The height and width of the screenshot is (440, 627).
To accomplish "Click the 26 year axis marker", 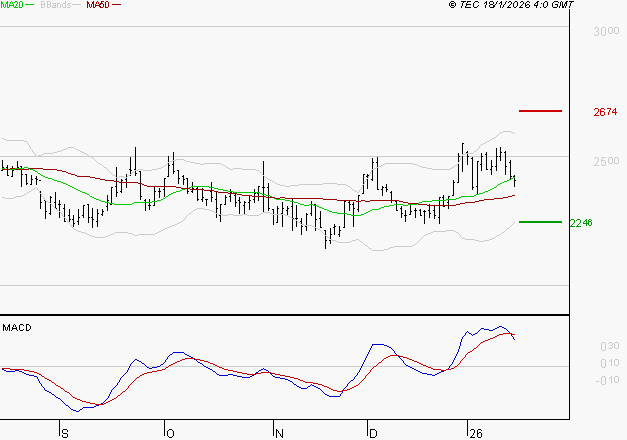I will (476, 433).
